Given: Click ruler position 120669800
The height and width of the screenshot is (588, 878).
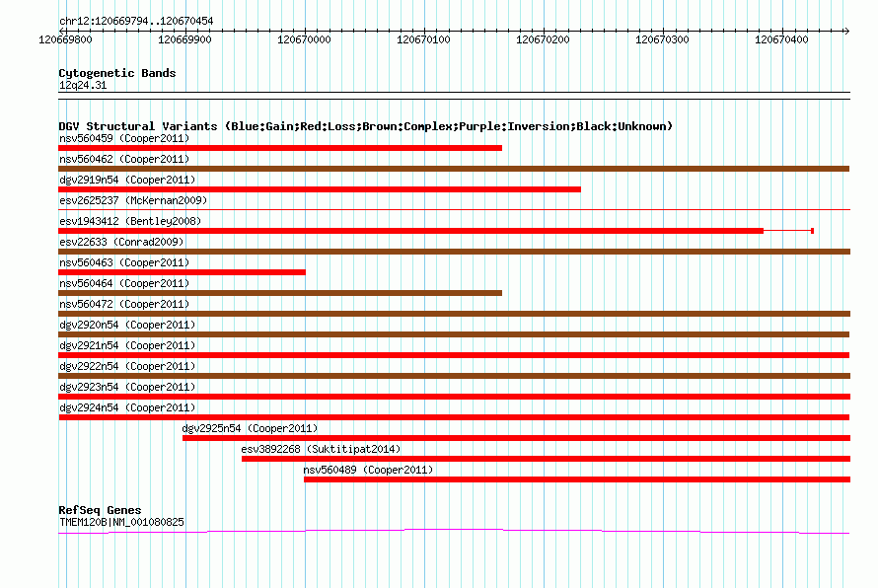Looking at the screenshot, I should pyautogui.click(x=65, y=39).
